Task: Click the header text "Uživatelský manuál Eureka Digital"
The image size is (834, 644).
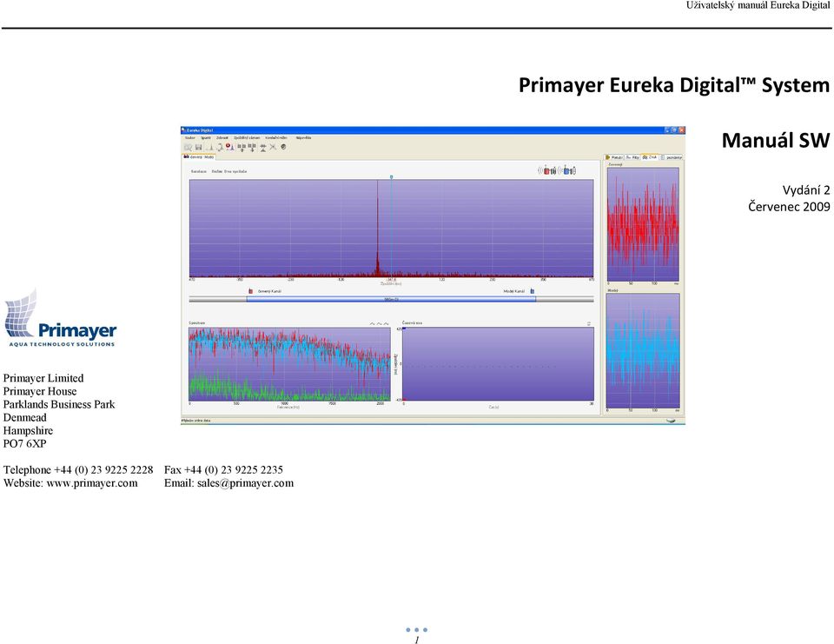Action: tap(758, 5)
